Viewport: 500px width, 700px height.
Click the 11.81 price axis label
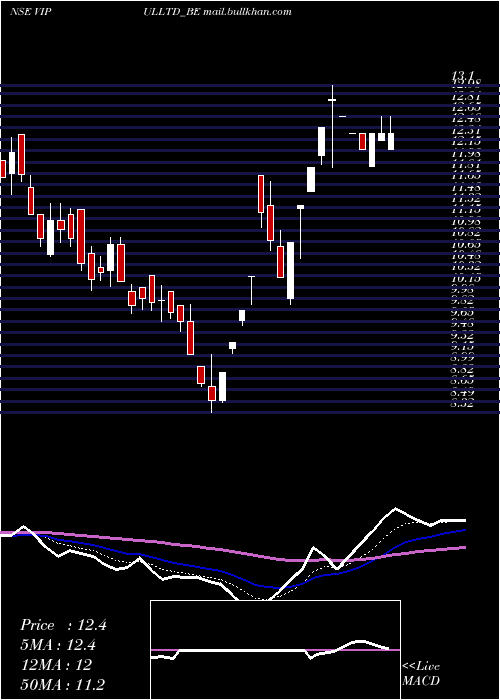point(466,165)
